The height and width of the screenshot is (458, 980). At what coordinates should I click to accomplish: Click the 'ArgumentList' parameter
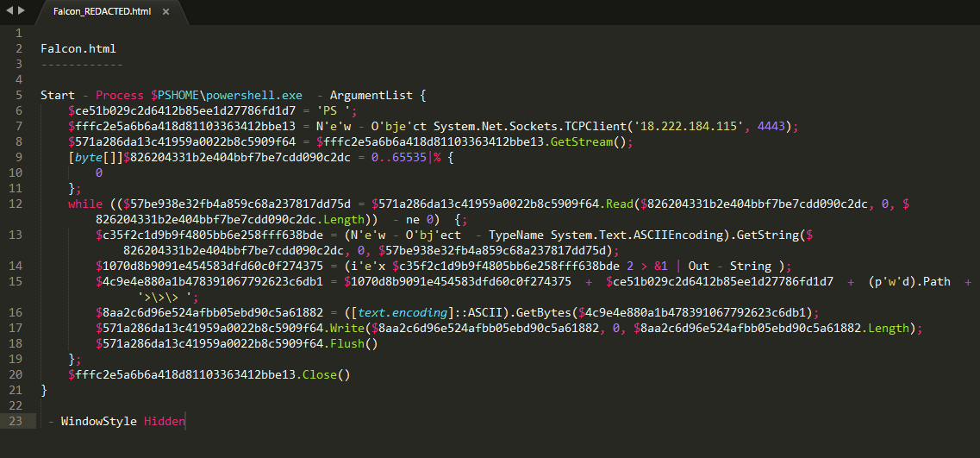point(371,95)
